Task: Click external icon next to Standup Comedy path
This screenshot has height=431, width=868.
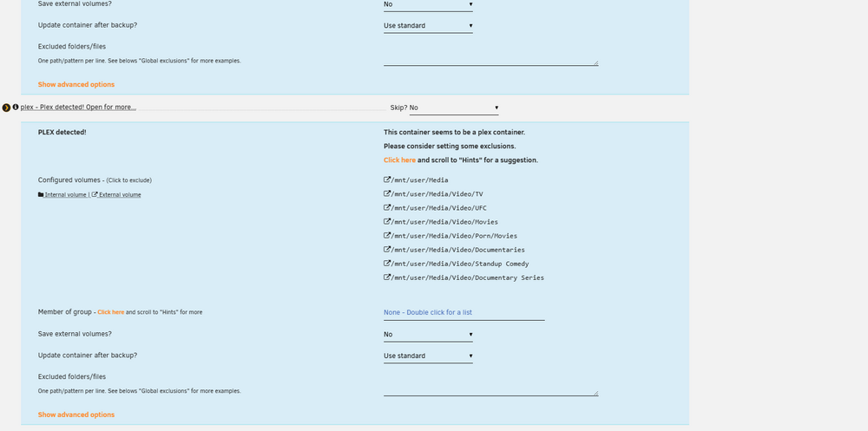Action: click(387, 264)
